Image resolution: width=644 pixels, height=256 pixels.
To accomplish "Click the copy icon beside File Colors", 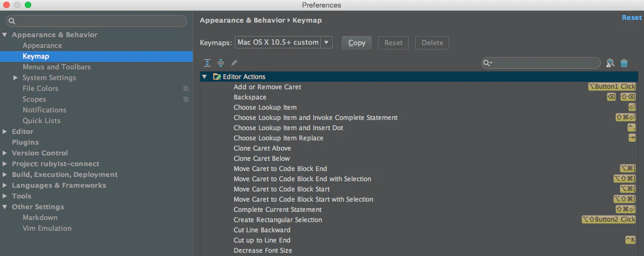I will coord(186,89).
